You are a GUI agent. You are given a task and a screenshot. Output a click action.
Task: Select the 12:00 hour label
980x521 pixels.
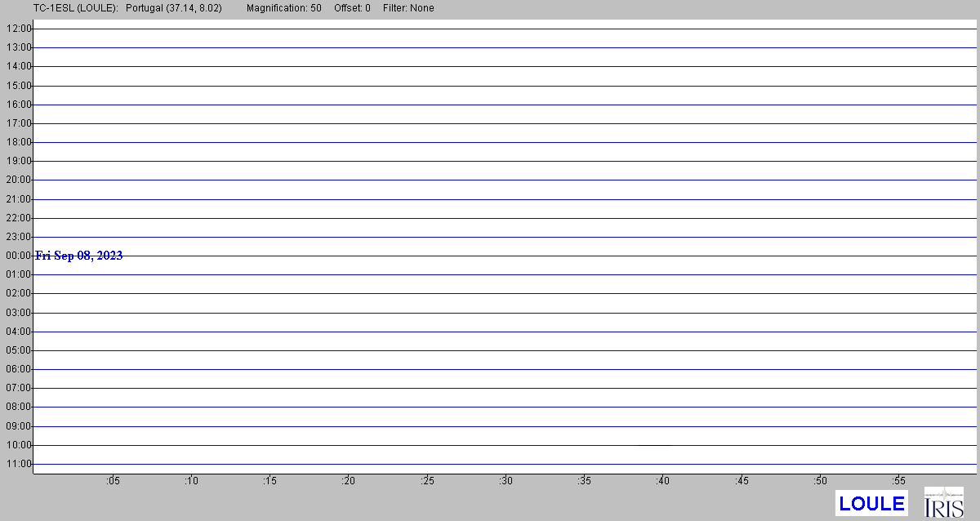[18, 29]
